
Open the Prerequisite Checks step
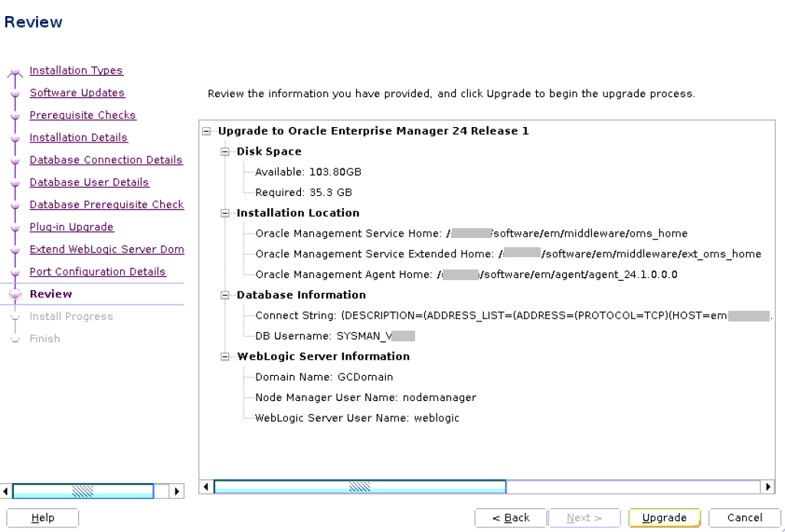coord(83,115)
